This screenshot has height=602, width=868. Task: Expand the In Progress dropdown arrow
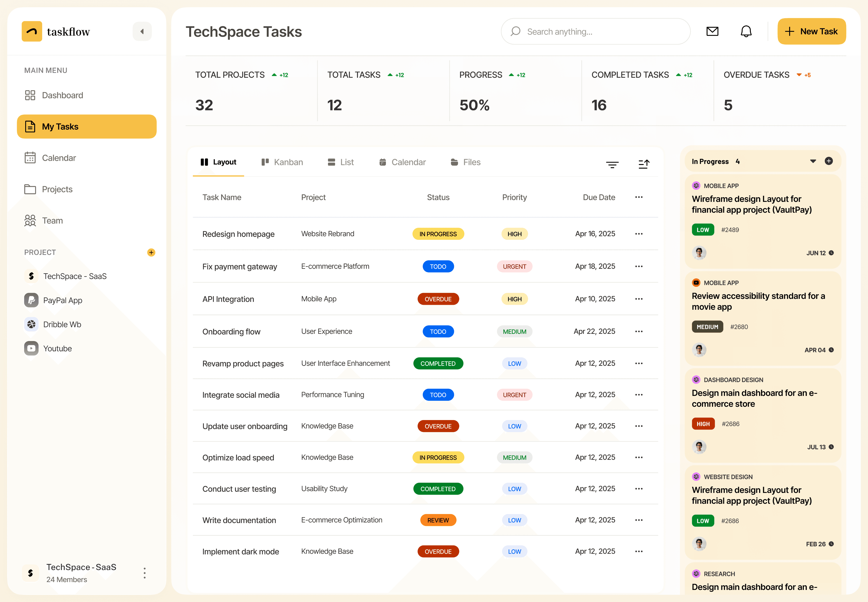coord(813,161)
